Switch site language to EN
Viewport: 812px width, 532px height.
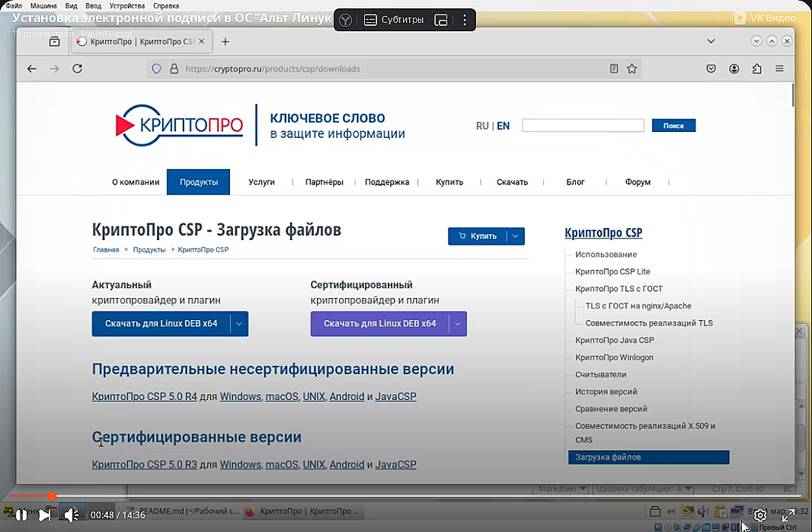(503, 126)
